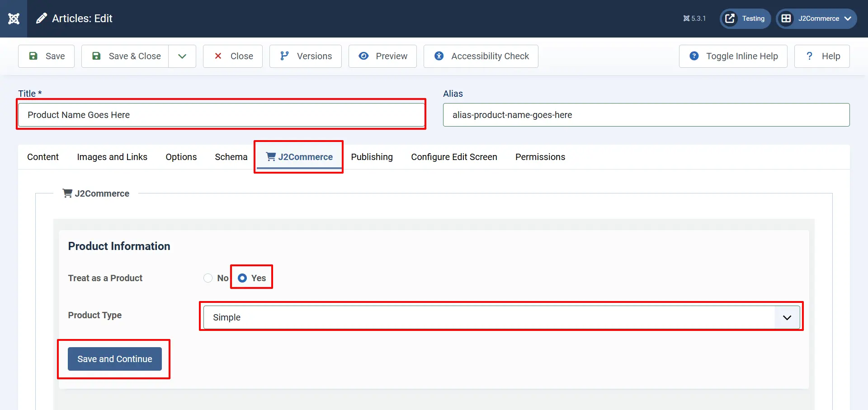Click into the Alias input field

[x=646, y=115]
